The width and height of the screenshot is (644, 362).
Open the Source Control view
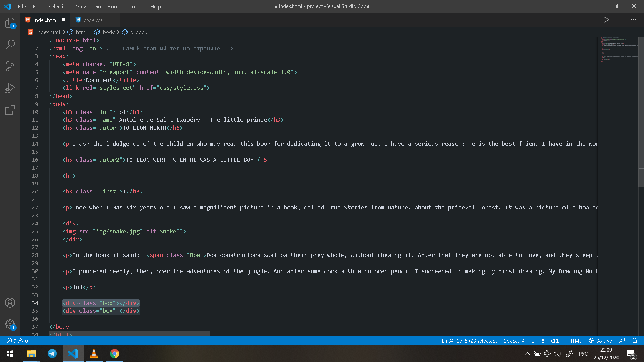tap(10, 66)
